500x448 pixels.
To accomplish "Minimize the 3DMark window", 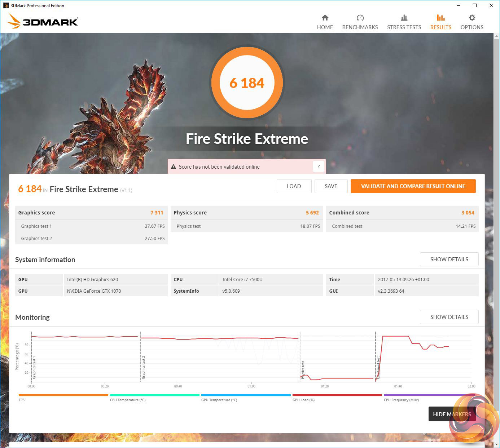I will [x=459, y=5].
